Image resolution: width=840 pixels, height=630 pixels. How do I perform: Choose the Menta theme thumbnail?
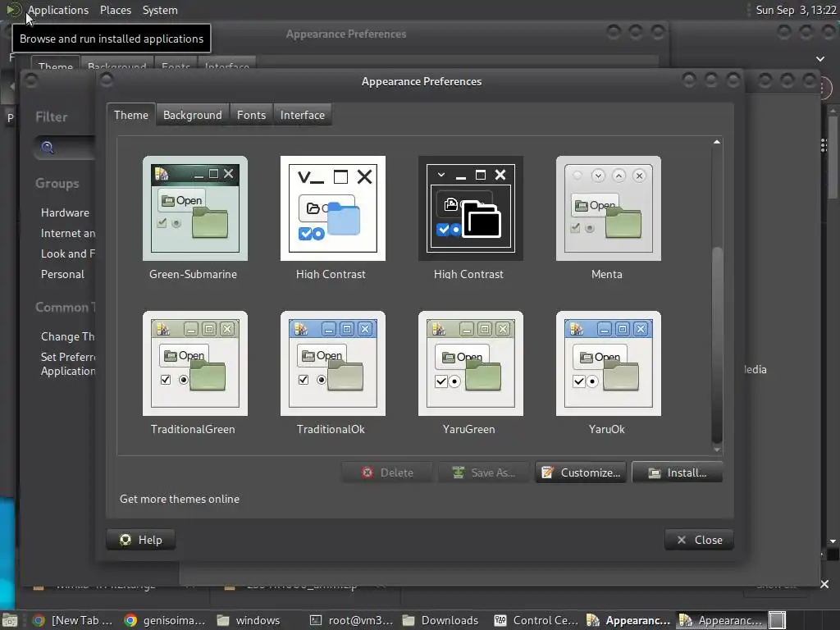click(x=609, y=208)
